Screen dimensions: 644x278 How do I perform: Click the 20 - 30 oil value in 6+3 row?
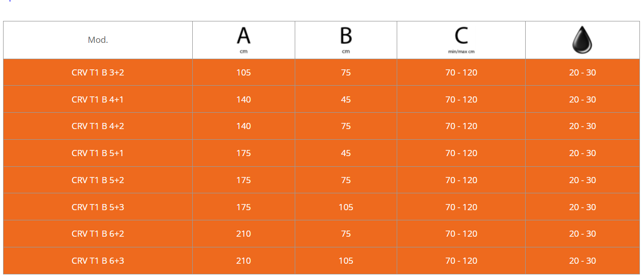click(582, 261)
